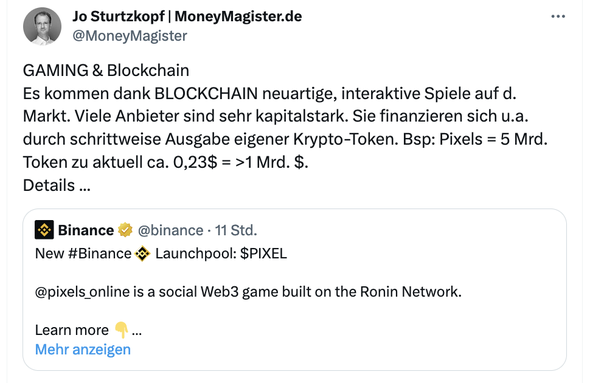Open the #Binance hashtag

(x=99, y=254)
